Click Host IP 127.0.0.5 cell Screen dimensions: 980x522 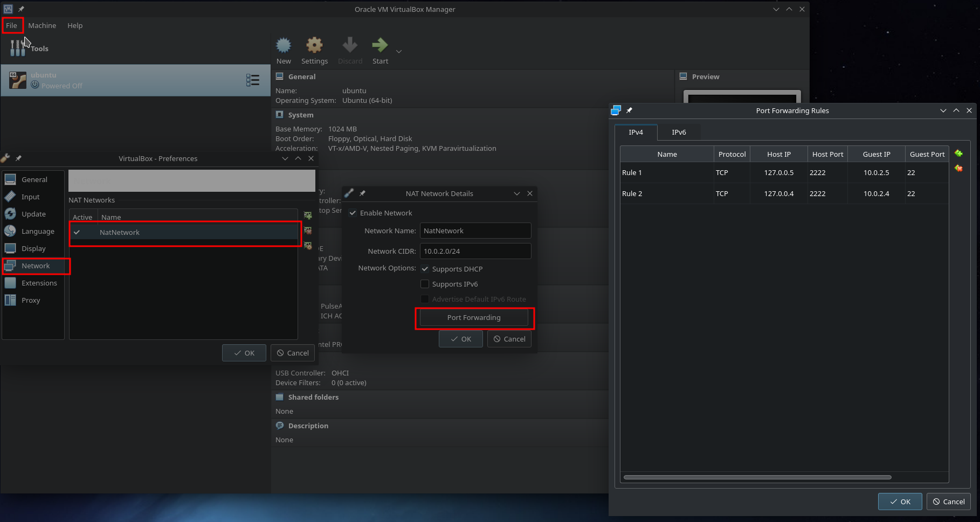click(779, 172)
